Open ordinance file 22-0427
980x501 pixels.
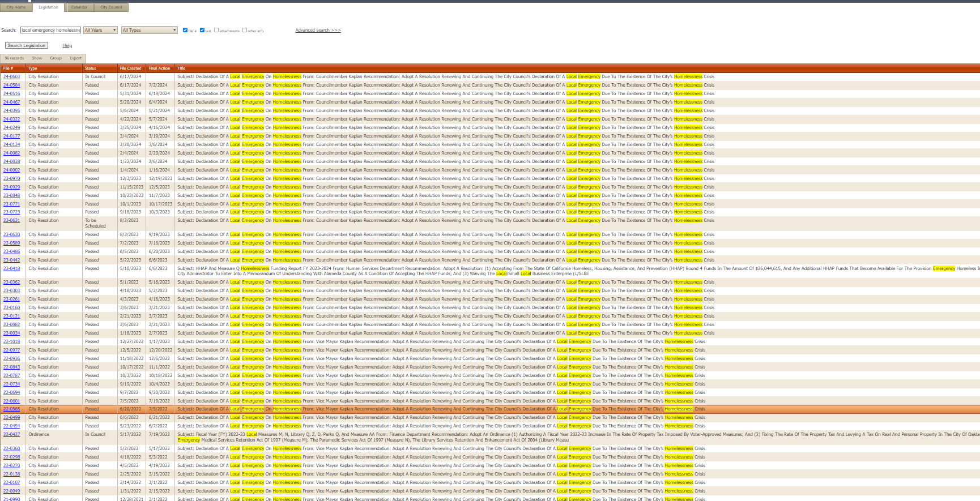click(11, 435)
